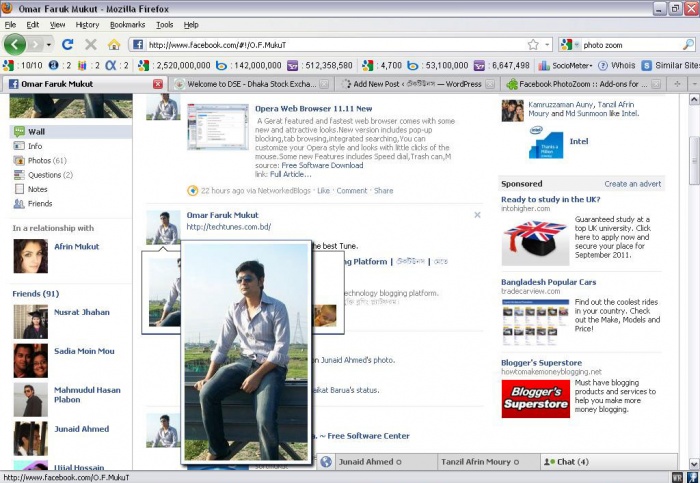The image size is (700, 483).
Task: Open the address bar history dropdown
Action: tap(547, 44)
